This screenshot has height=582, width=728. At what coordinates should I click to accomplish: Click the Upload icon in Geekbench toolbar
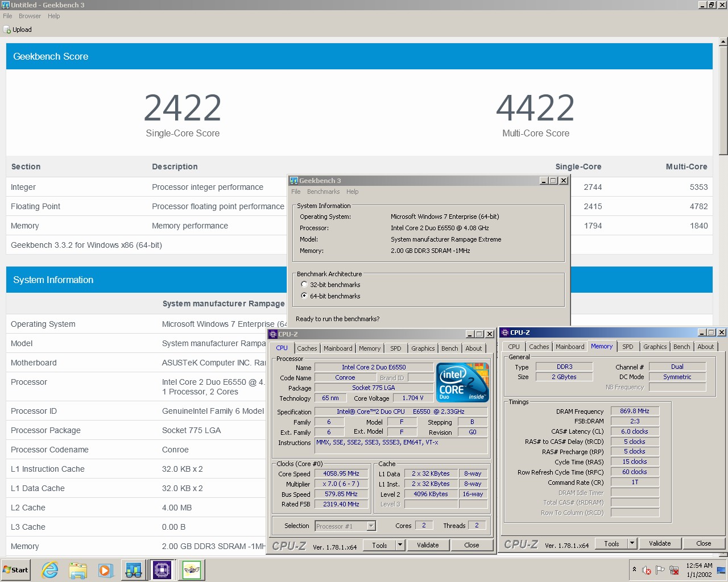(7, 30)
